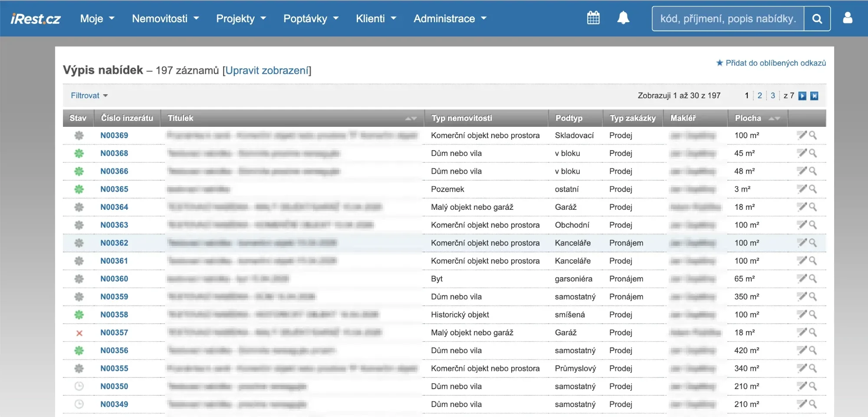Open the Poptávky dropdown menu
Screen dimensions: 868x417
click(311, 19)
